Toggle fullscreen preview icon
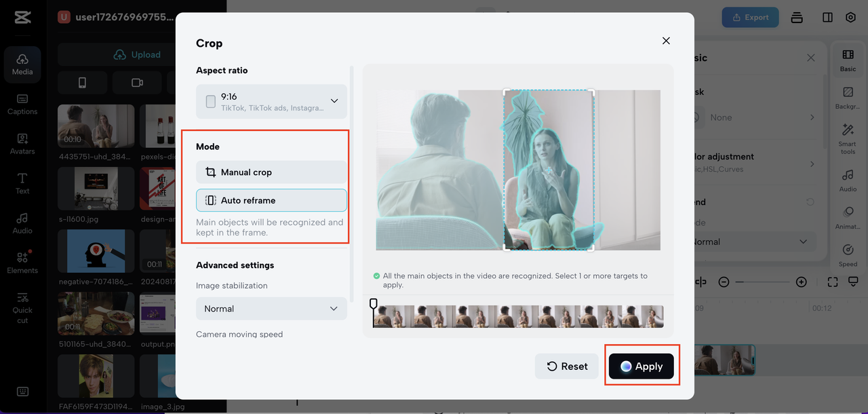 pyautogui.click(x=833, y=282)
